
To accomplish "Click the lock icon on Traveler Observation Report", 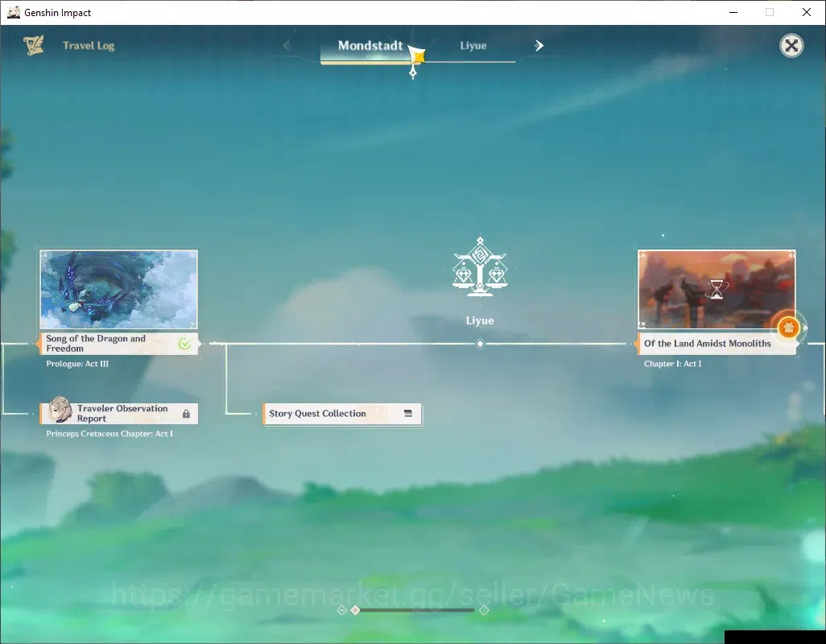I will coord(186,414).
